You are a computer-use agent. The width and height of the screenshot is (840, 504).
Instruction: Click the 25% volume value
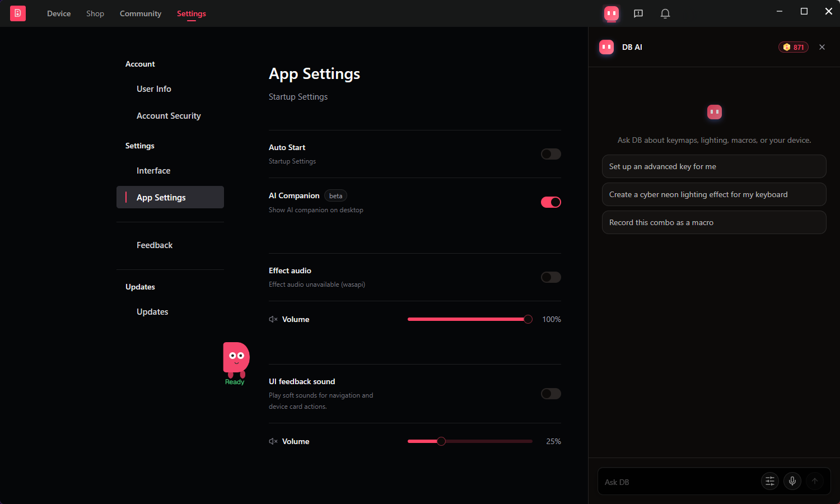pos(553,441)
